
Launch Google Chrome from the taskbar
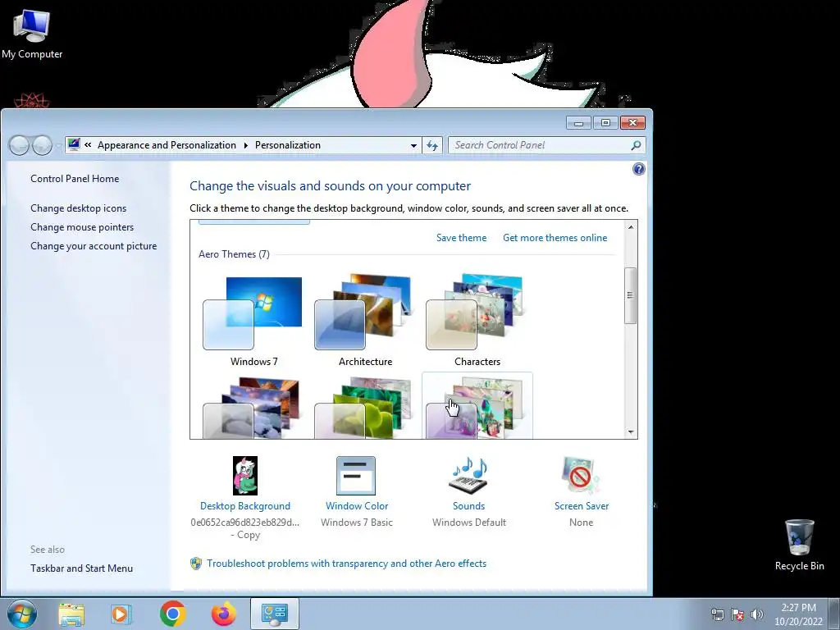pos(172,614)
